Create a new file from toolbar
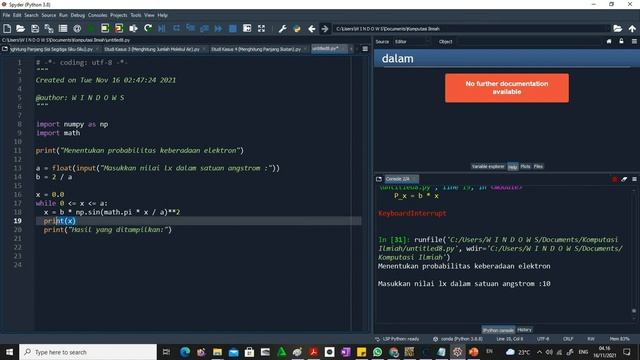Viewport: 640px width, 360px height. [7, 29]
